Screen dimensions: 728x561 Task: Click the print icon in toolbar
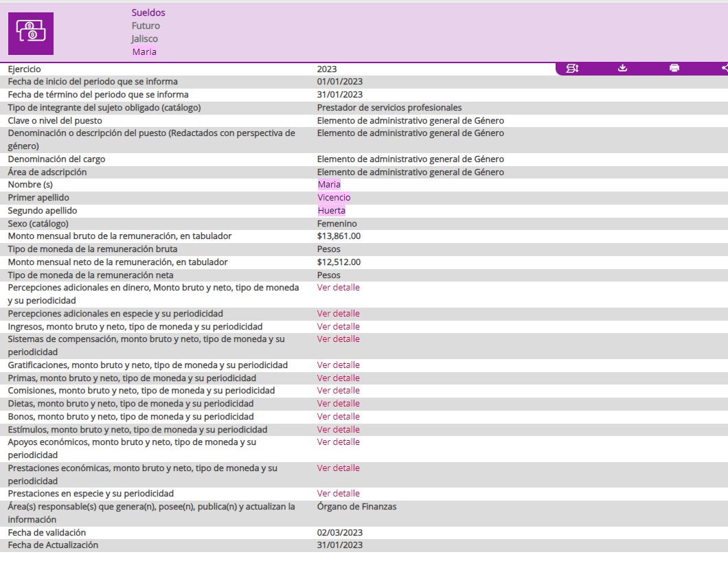(674, 68)
